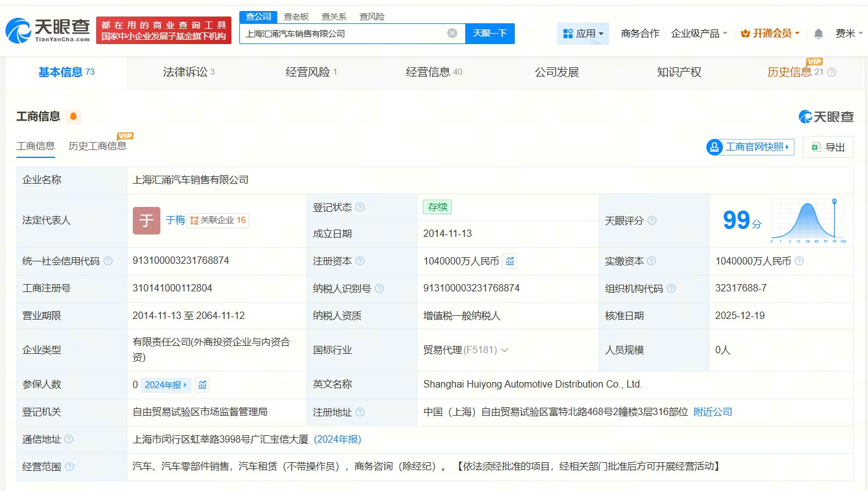
Task: Click help icon beside 注册地址
Action: coord(360,412)
